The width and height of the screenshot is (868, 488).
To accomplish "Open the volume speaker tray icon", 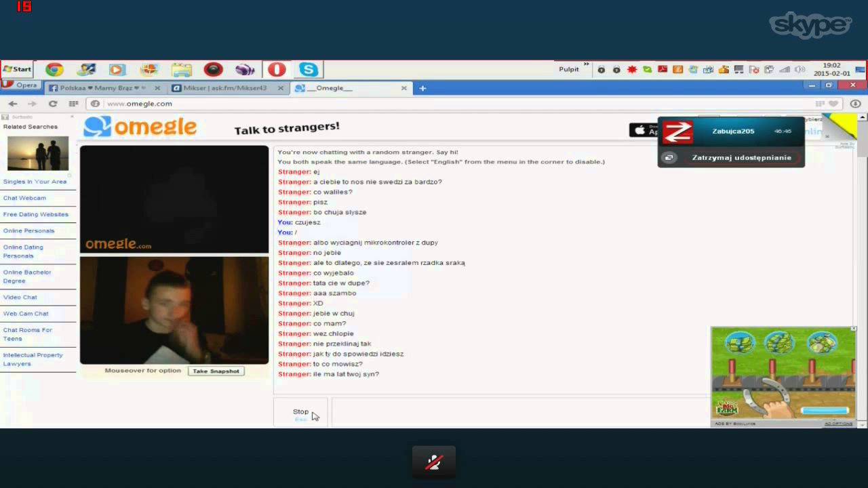I will click(800, 69).
